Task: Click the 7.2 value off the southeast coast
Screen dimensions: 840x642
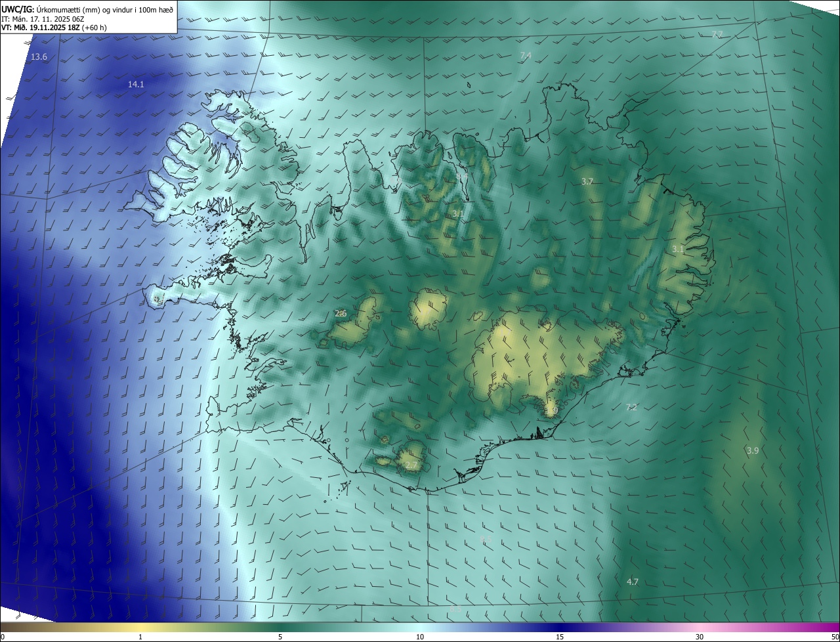Action: pyautogui.click(x=631, y=408)
